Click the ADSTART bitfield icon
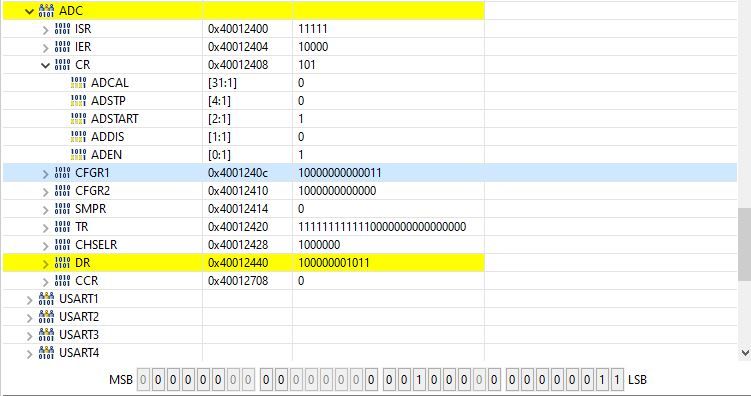 point(79,119)
